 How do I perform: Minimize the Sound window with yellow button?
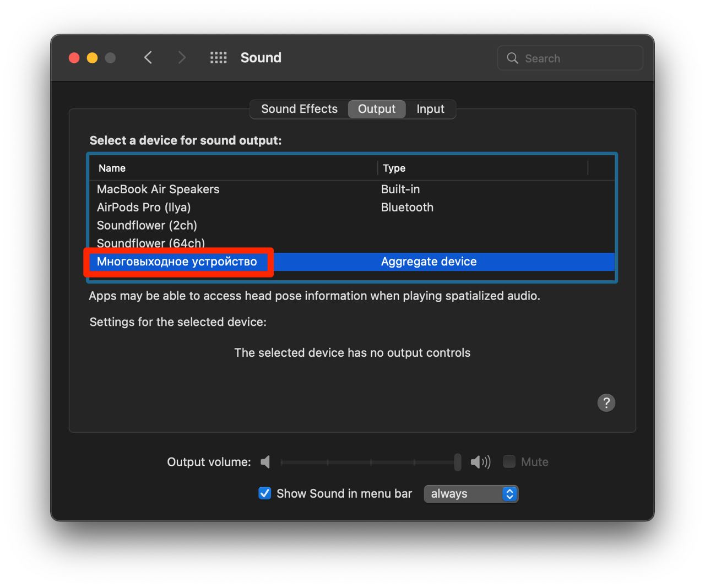(93, 58)
